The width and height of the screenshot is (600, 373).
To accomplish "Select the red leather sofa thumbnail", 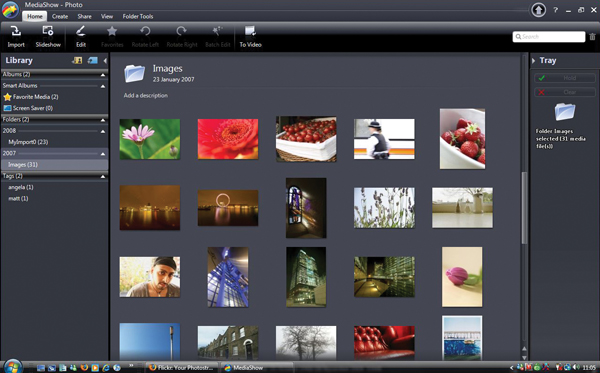I will (384, 343).
